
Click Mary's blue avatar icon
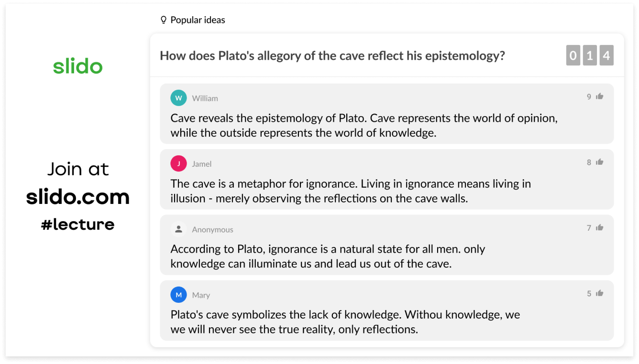coord(178,295)
